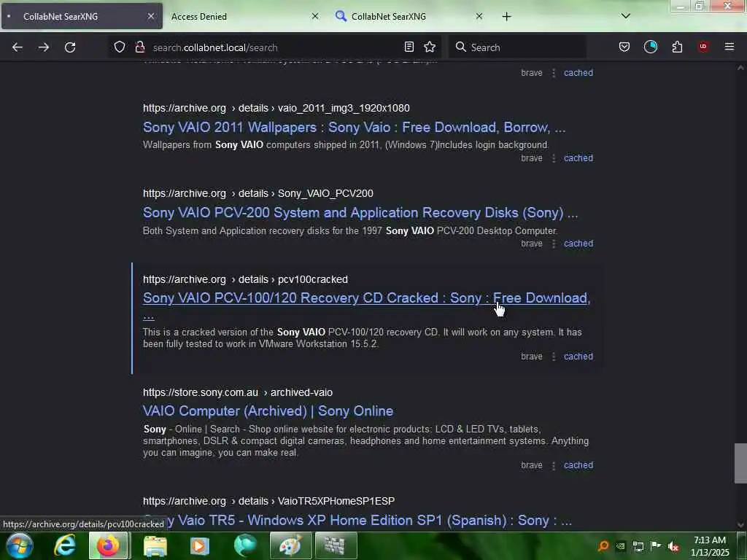The width and height of the screenshot is (747, 560).
Task: Click the site security padlock icon
Action: click(x=139, y=47)
